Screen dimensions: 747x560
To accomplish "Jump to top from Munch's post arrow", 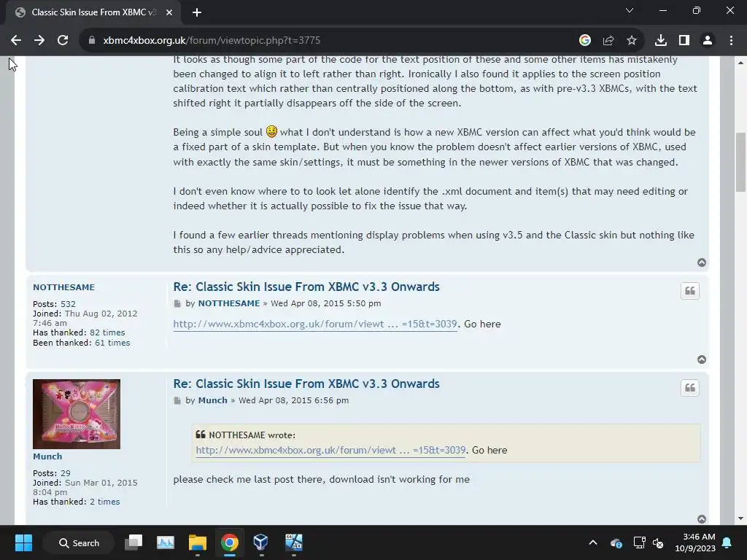I will click(702, 519).
